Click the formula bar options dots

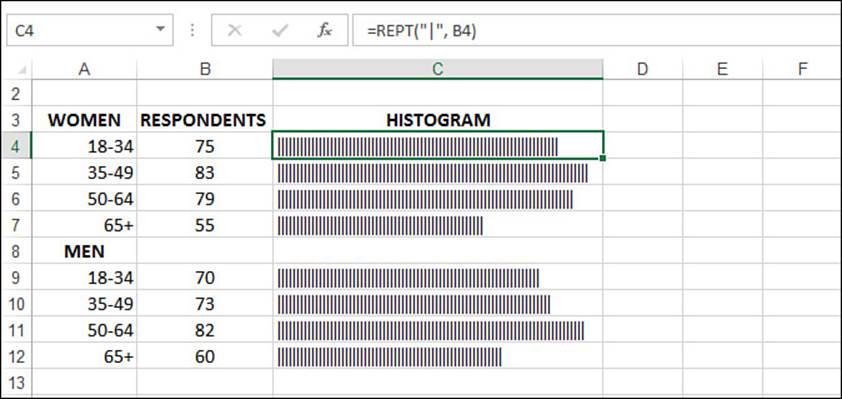(192, 31)
